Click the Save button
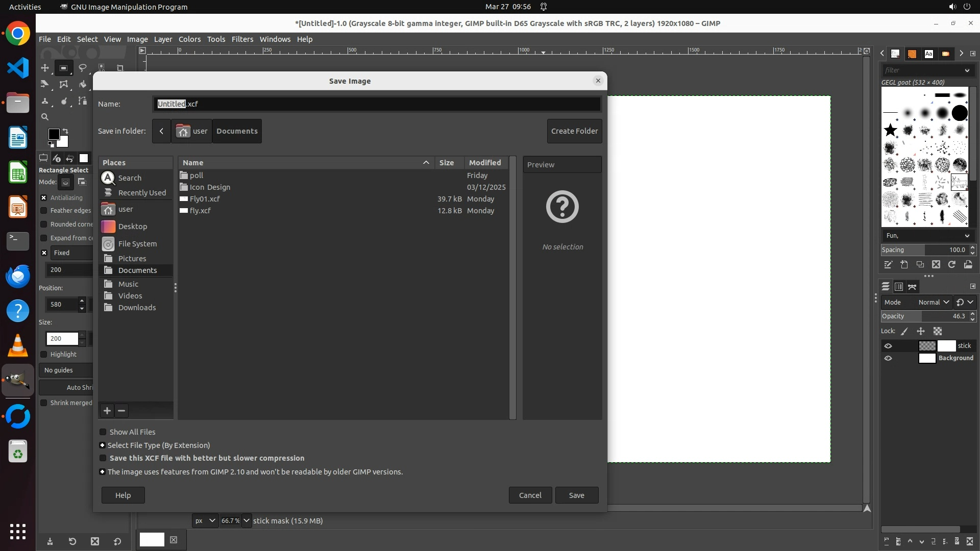This screenshot has width=980, height=551. tap(576, 495)
